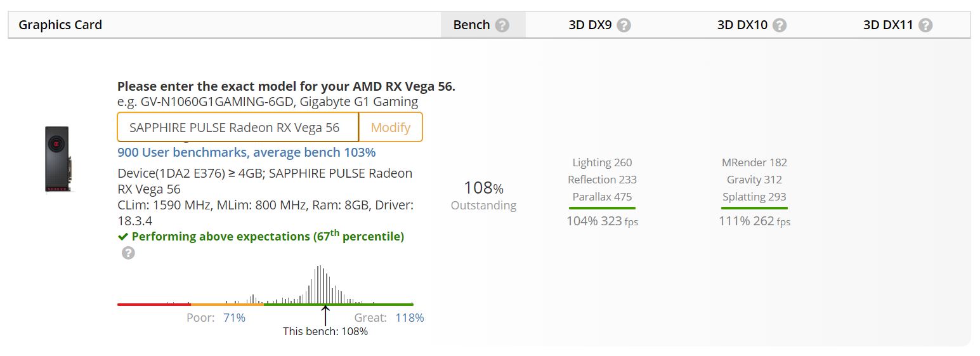Click the Great 118% value link
Screen dimensions: 980x356
pyautogui.click(x=410, y=317)
